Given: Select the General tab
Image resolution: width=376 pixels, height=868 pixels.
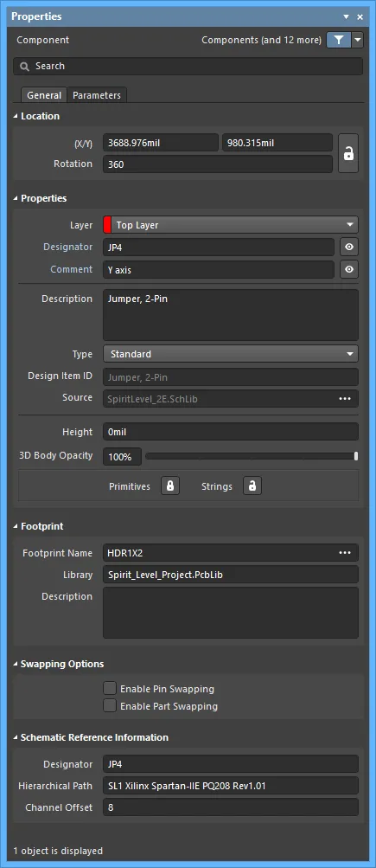Looking at the screenshot, I should coord(44,95).
